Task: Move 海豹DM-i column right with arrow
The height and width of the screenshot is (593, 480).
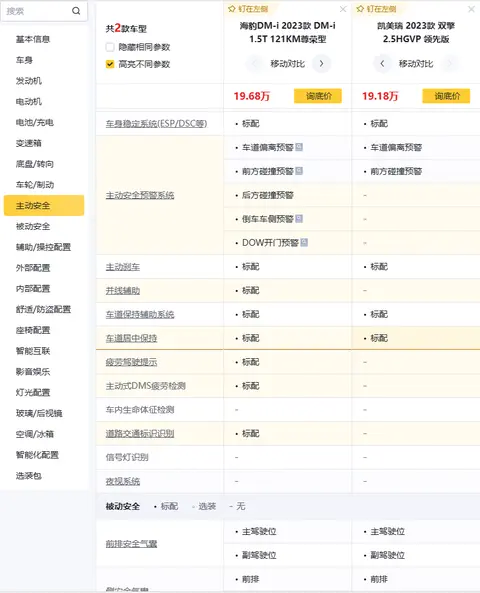Action: point(322,64)
